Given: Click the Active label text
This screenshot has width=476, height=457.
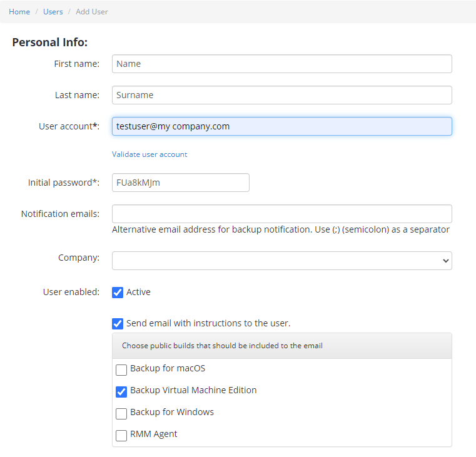Looking at the screenshot, I should coord(138,292).
